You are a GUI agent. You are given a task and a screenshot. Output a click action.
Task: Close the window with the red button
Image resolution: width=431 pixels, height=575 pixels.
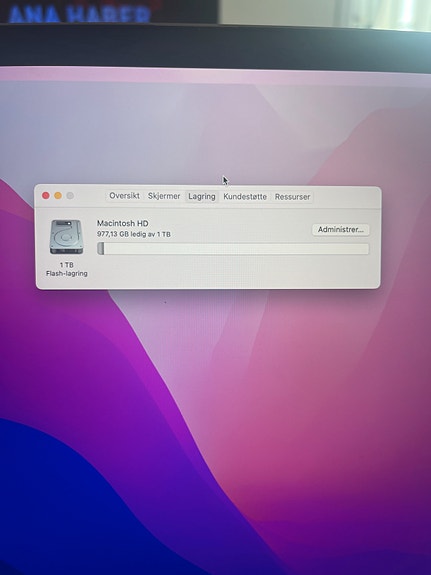(x=46, y=195)
